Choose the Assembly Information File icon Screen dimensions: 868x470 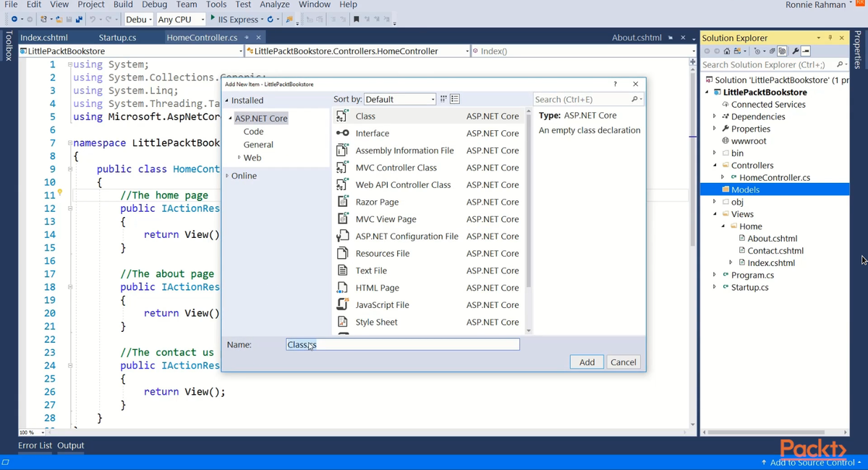(343, 150)
